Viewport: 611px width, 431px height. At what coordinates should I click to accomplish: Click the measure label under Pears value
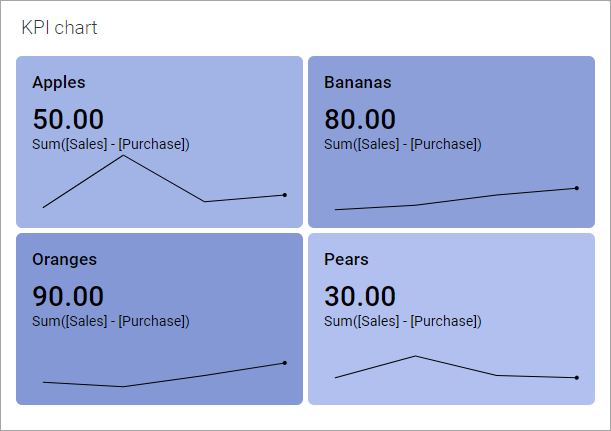pos(403,321)
